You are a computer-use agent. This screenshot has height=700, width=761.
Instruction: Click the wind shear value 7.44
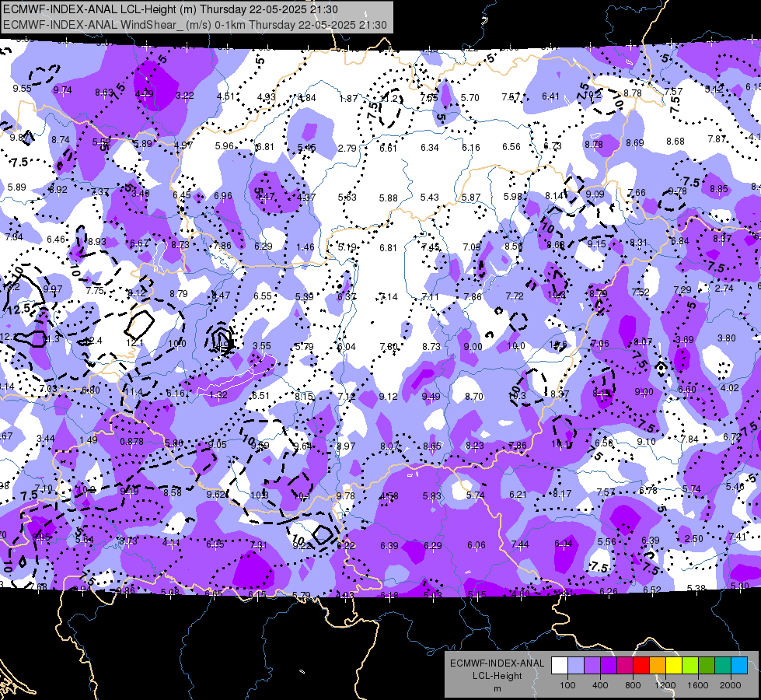(x=520, y=544)
